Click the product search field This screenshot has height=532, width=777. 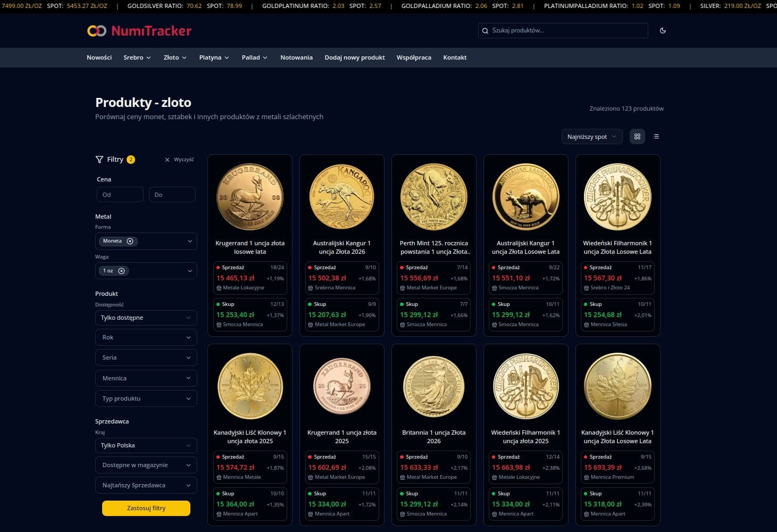point(563,31)
